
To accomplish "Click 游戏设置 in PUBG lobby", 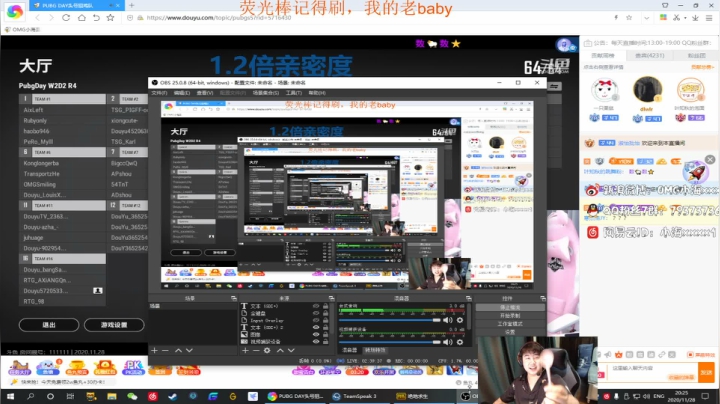I will pos(114,325).
